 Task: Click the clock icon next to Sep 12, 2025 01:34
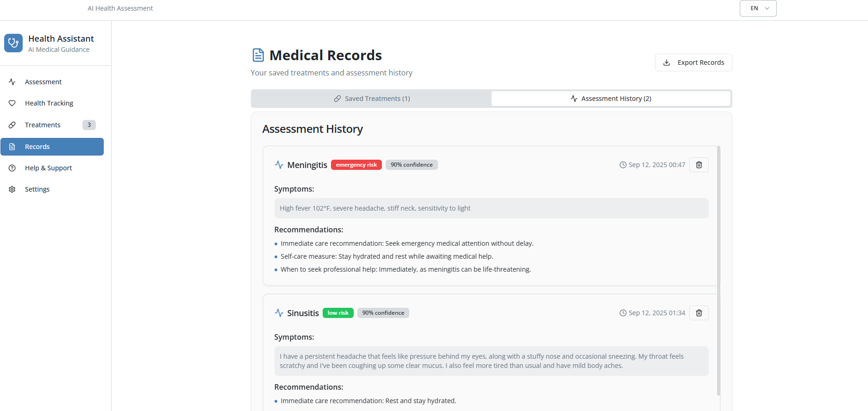tap(623, 313)
